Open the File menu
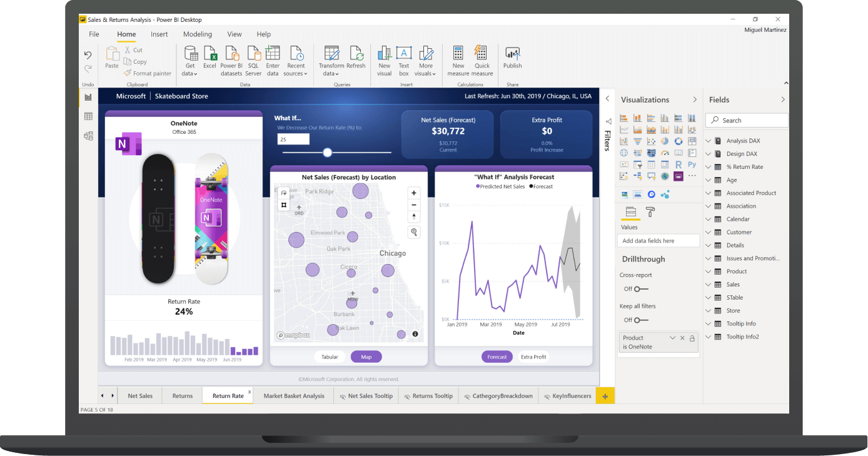 (x=94, y=34)
